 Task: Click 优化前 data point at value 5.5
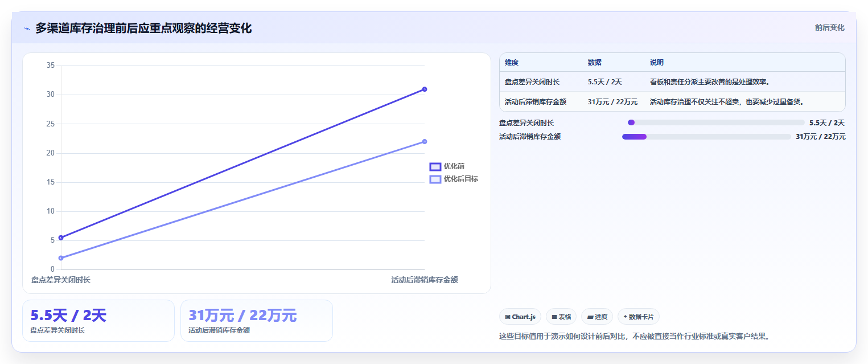[61, 238]
